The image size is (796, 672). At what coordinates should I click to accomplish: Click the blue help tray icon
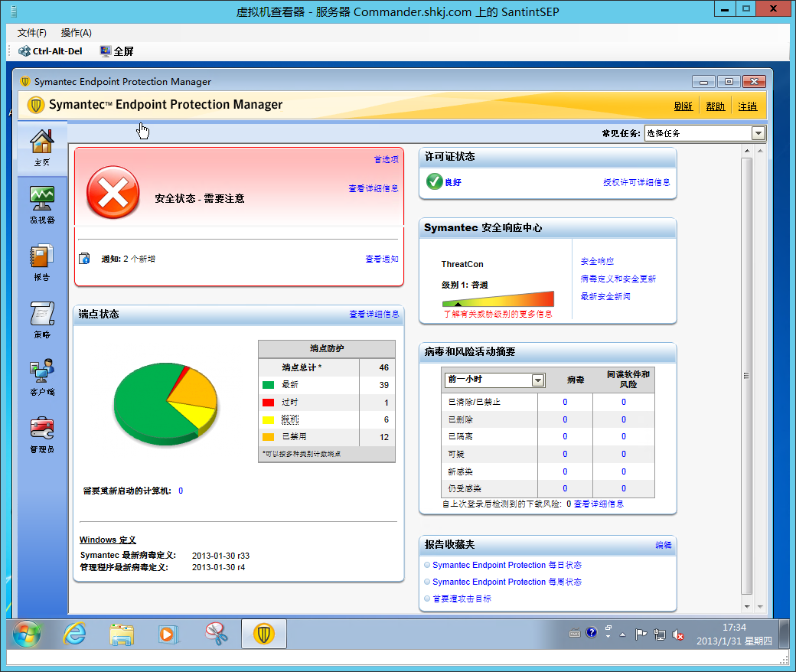coord(592,632)
